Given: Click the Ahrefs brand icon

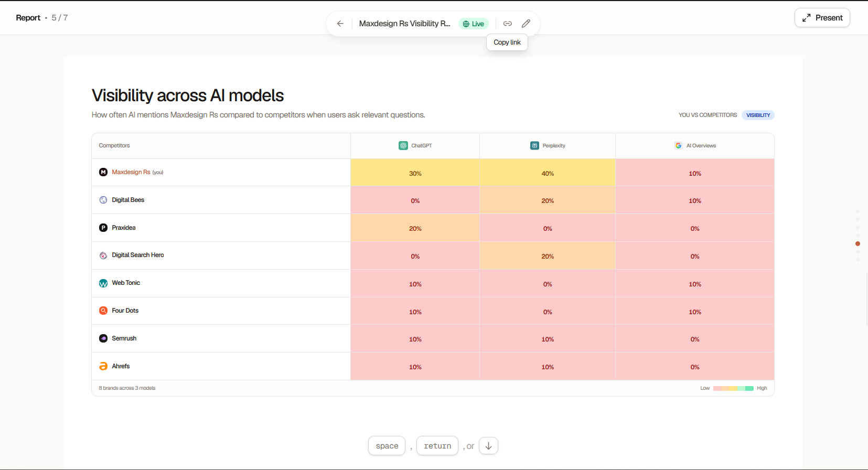Looking at the screenshot, I should [x=103, y=366].
